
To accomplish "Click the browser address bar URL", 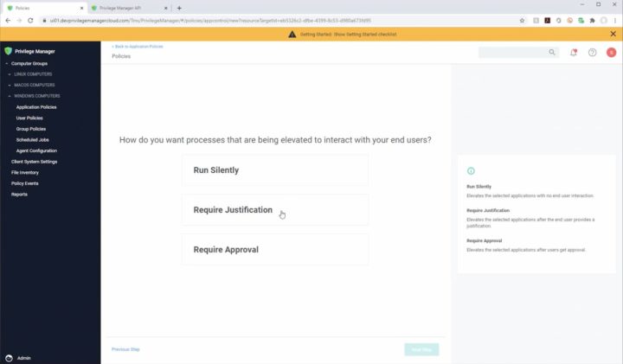I will tap(210, 20).
